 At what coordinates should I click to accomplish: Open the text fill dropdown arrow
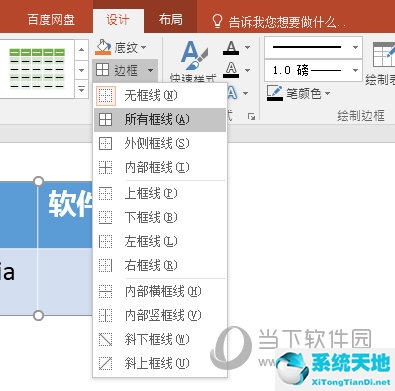click(247, 48)
